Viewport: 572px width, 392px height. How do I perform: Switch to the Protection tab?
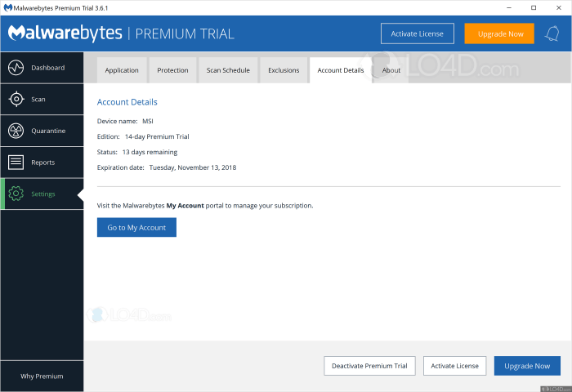pos(172,70)
